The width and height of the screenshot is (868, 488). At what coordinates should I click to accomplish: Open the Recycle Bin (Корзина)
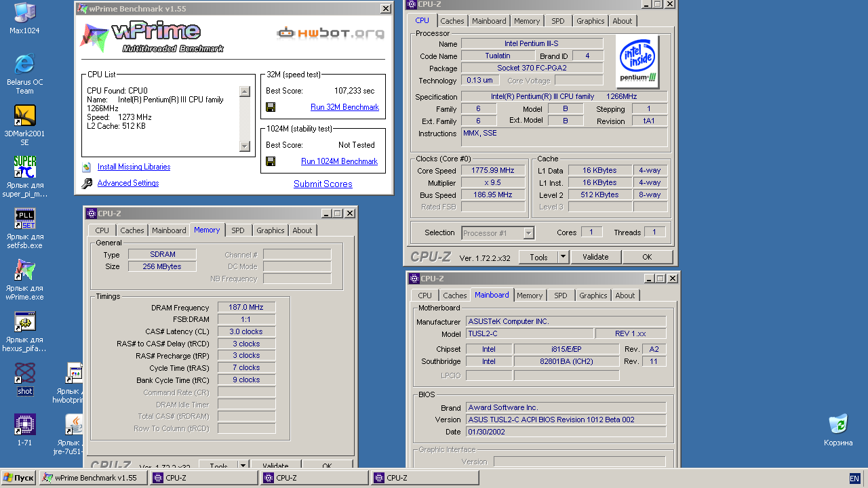(838, 424)
